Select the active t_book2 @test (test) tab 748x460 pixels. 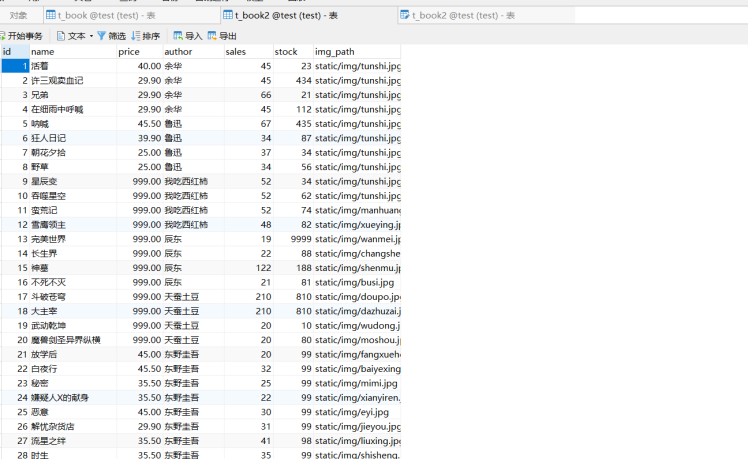click(309, 15)
